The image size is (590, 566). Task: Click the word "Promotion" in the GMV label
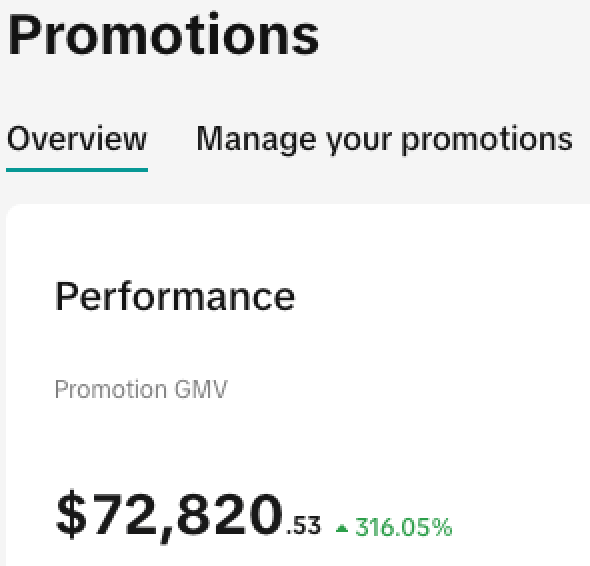point(111,389)
